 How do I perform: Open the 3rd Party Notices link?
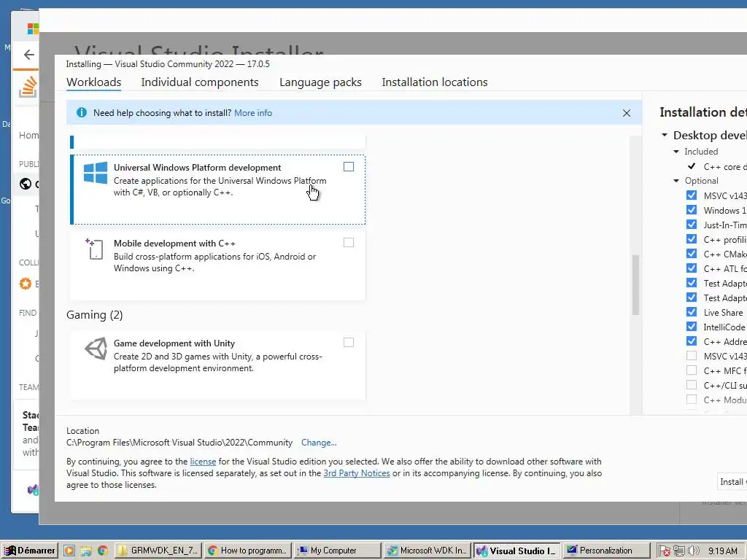click(356, 473)
